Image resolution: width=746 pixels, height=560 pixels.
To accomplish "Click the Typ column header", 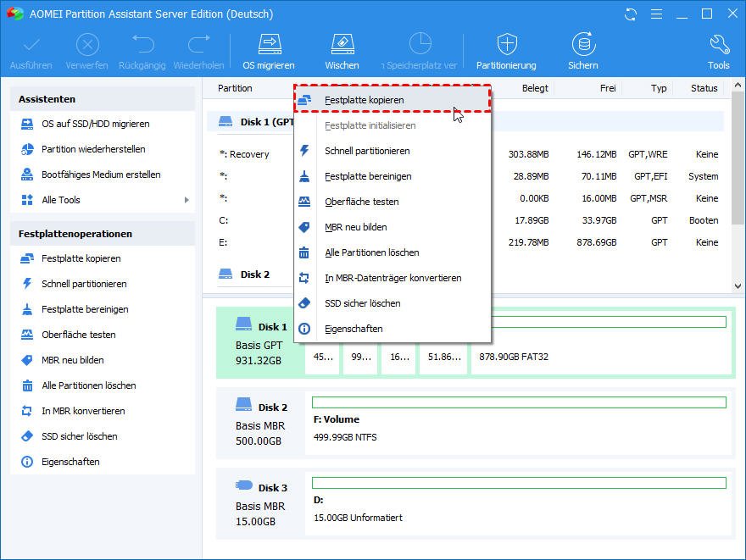I will pyautogui.click(x=659, y=88).
